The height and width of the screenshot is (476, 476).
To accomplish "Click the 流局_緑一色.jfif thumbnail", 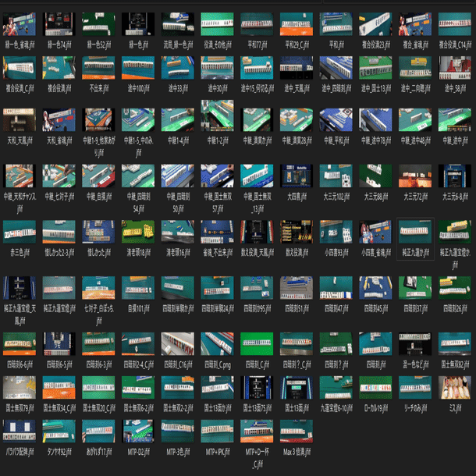I will pos(178,24).
